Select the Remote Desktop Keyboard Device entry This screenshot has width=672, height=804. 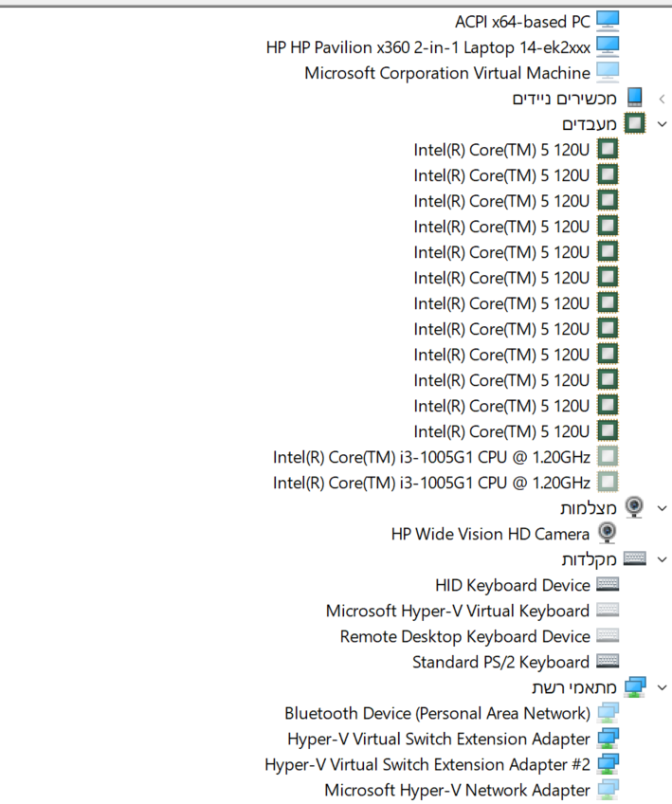(x=464, y=636)
